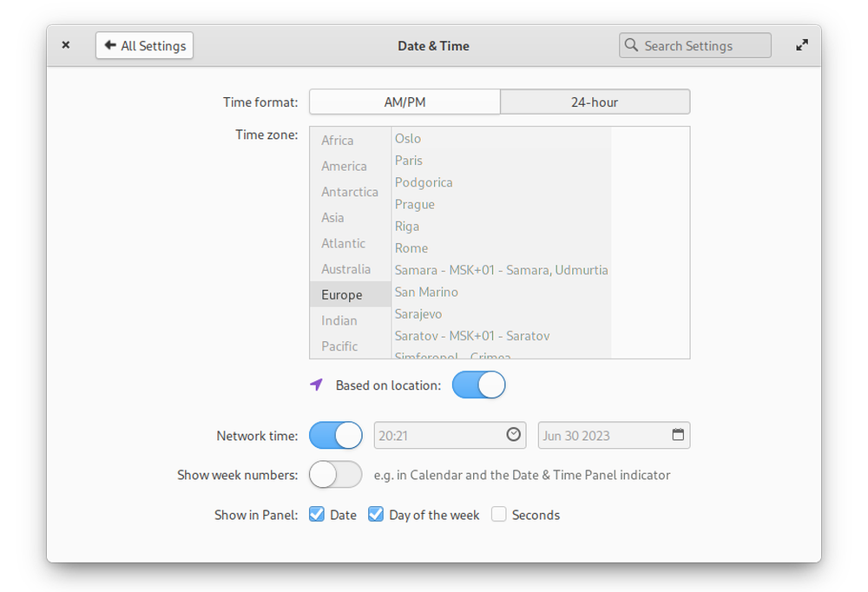The height and width of the screenshot is (592, 868).
Task: Select the America region in time zone list
Action: 344,166
